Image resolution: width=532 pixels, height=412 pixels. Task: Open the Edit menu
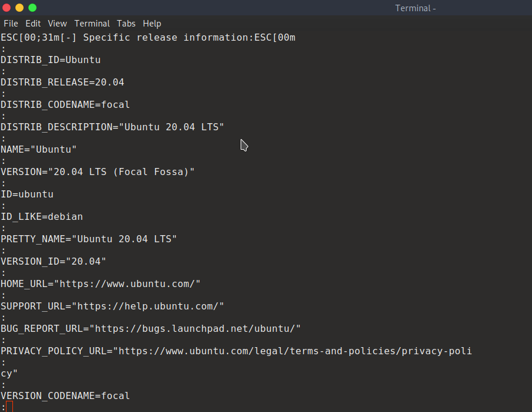click(x=33, y=24)
